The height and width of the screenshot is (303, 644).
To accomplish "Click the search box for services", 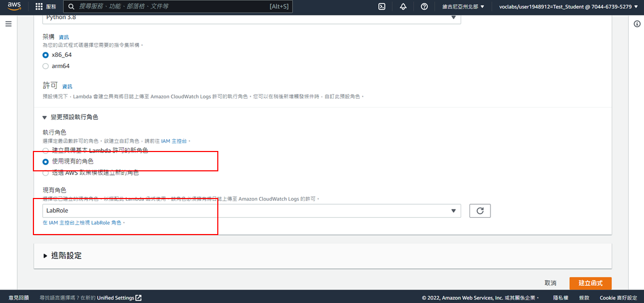I will tap(178, 7).
